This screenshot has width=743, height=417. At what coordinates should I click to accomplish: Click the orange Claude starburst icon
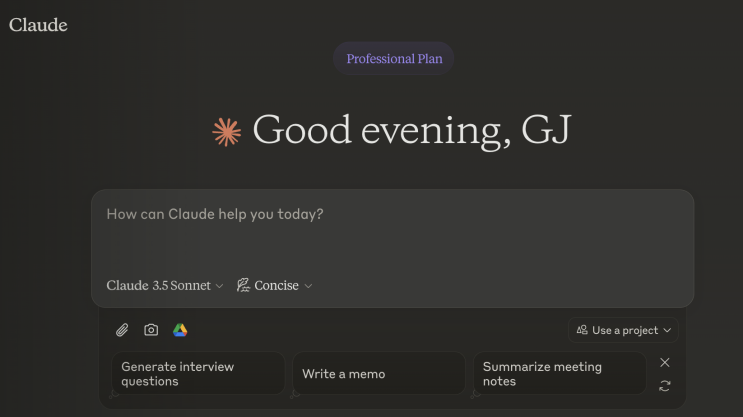click(x=227, y=131)
